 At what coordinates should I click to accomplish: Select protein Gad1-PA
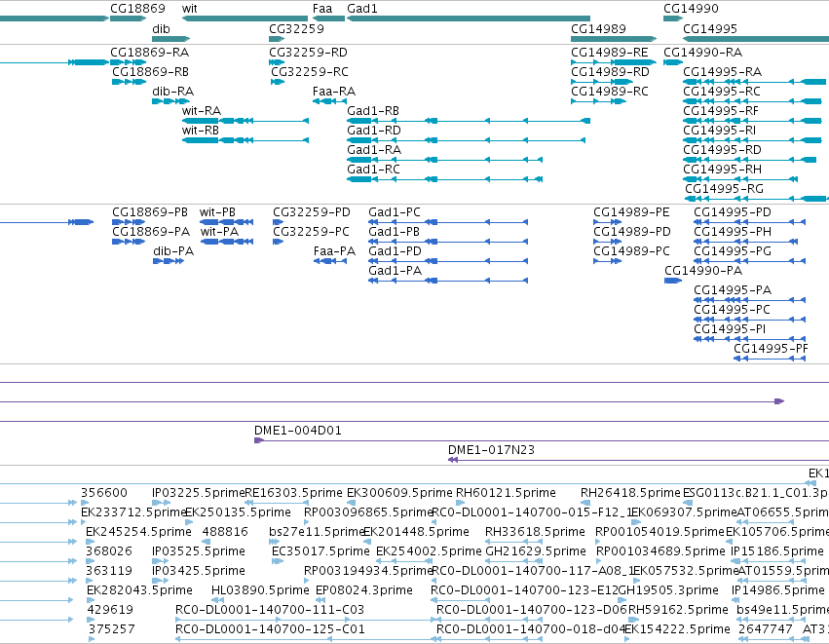[x=396, y=271]
